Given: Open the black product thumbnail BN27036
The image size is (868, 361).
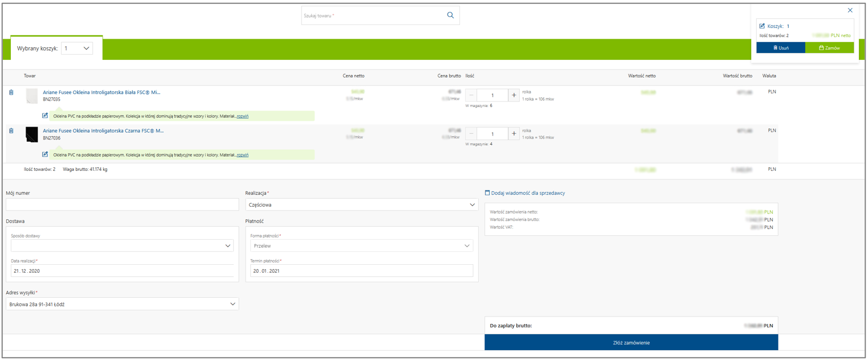Looking at the screenshot, I should point(32,134).
